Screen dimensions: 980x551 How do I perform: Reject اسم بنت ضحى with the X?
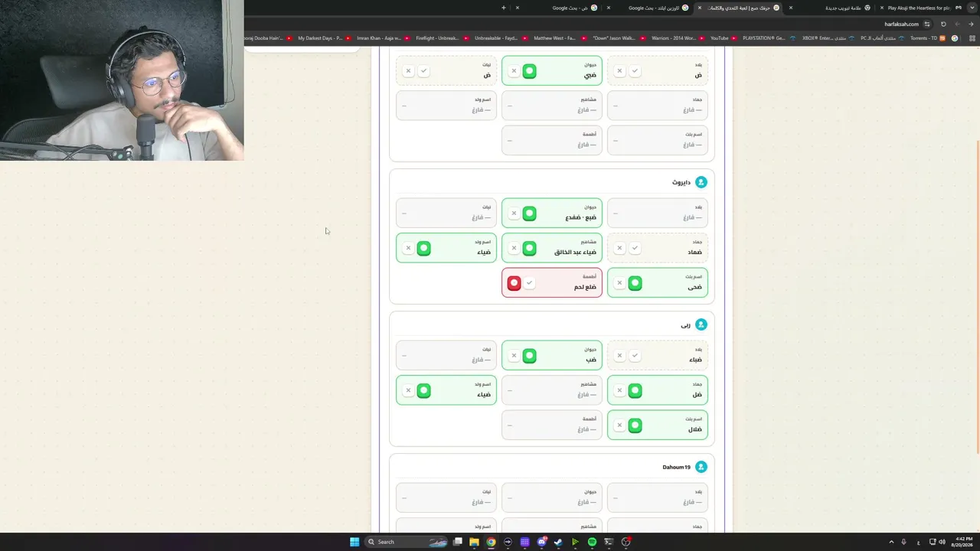tap(619, 283)
